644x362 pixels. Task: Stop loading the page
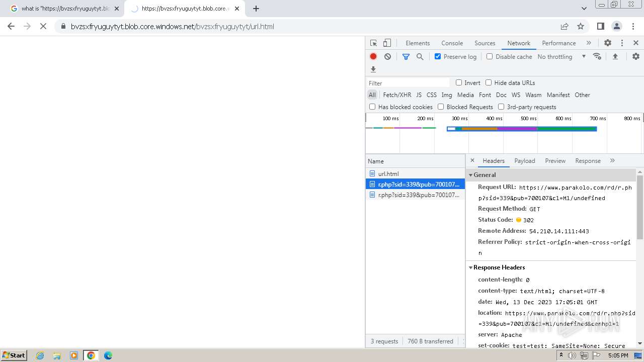[x=43, y=27]
